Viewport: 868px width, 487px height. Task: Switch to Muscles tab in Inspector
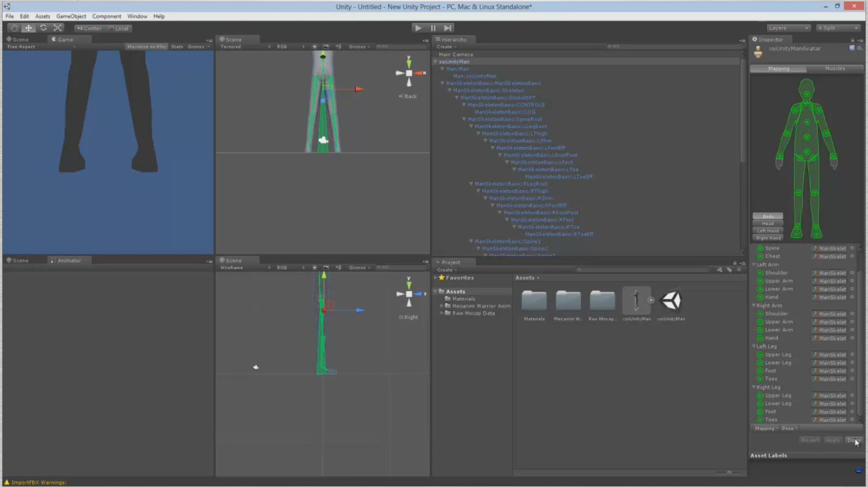click(835, 68)
